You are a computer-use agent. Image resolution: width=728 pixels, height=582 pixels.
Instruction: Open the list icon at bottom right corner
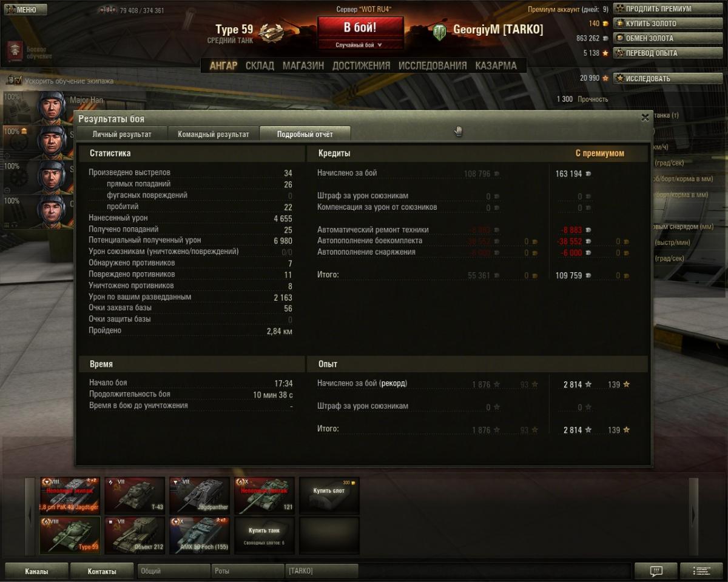[x=701, y=571]
